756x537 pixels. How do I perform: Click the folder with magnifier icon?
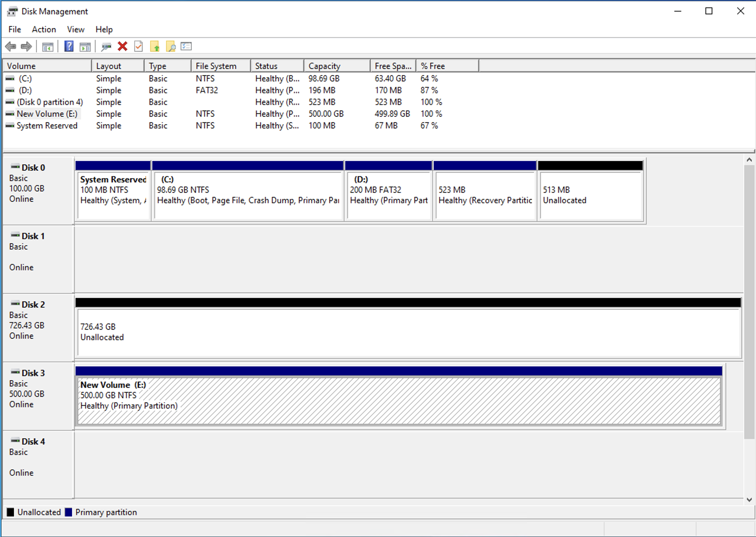pyautogui.click(x=171, y=46)
